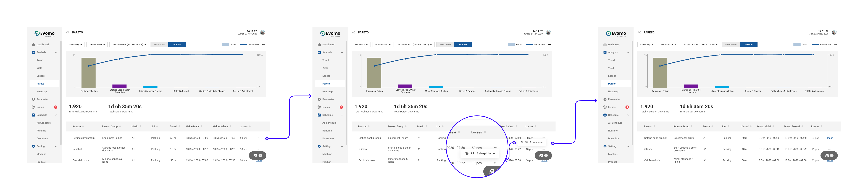The image size is (868, 190).
Task: Click purple Startup Loss bar in third mockup chart
Action: pyautogui.click(x=691, y=86)
